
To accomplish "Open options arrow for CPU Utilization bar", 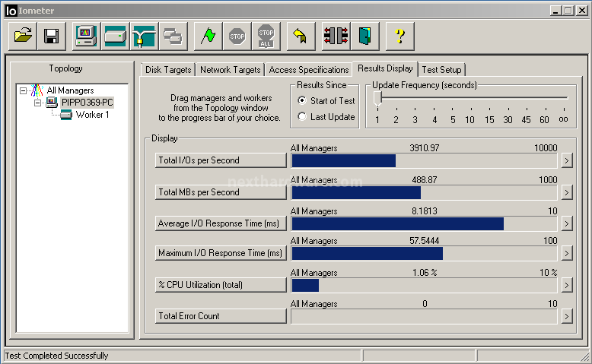I will (566, 285).
